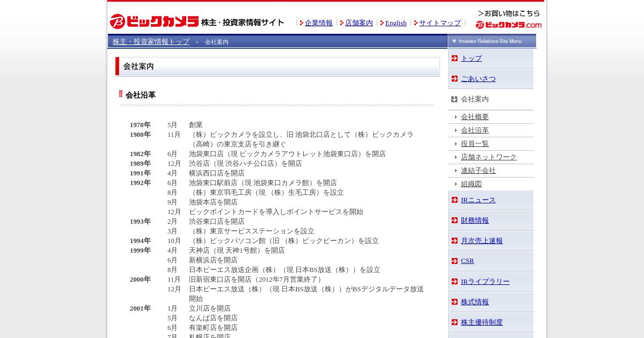Screen dimensions: 644x338
Task: Click the 会社沿革 section heading
Action: [141, 95]
